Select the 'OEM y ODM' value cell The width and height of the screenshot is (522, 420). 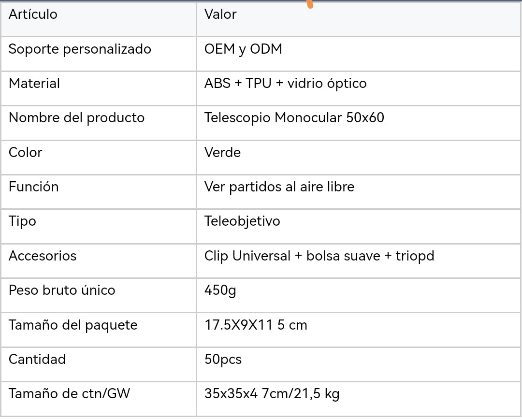[x=243, y=49]
